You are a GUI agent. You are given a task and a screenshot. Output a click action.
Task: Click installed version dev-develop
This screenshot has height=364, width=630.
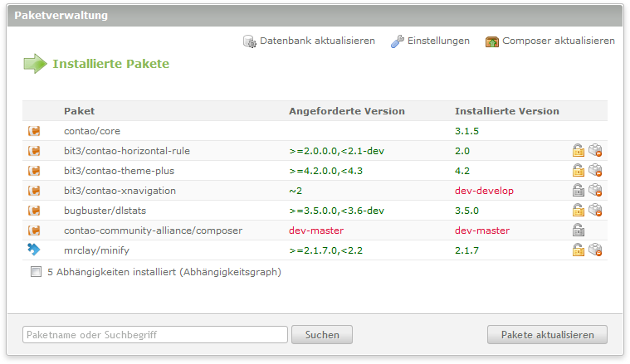click(x=484, y=191)
